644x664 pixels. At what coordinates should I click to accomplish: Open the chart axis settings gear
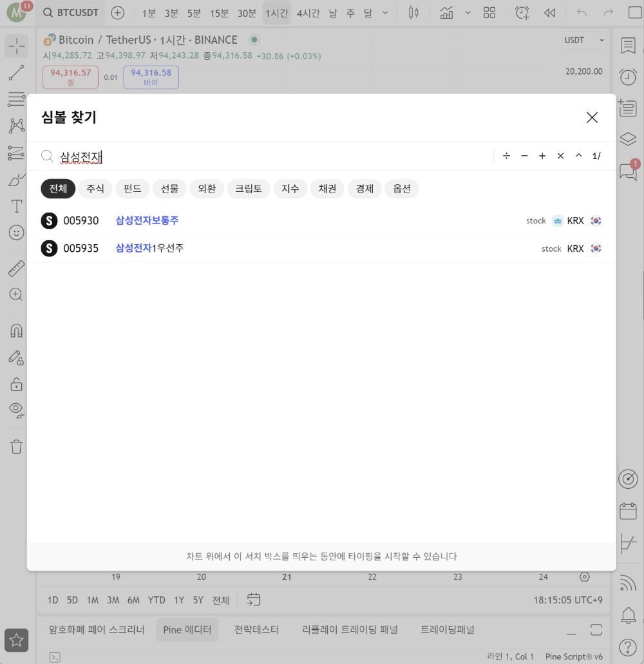584,577
